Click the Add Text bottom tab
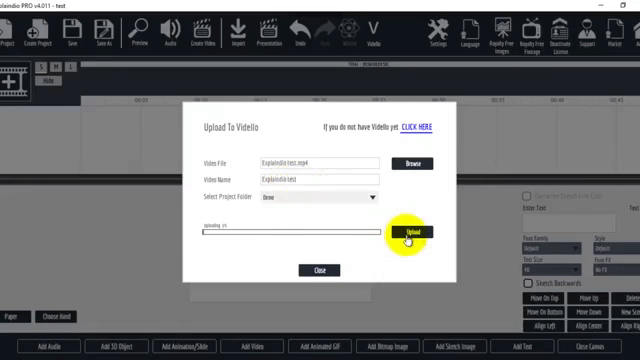 coord(522,347)
